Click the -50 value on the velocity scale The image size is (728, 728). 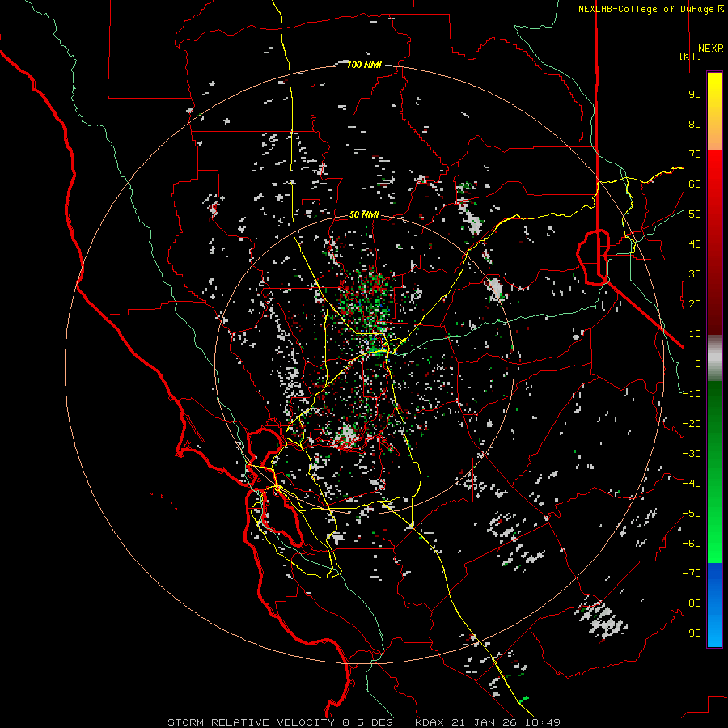692,514
